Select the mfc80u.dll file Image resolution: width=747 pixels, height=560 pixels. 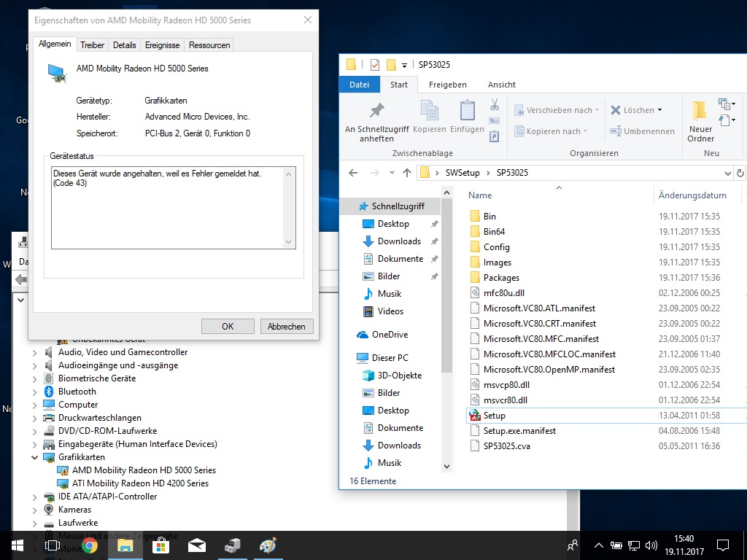(503, 293)
